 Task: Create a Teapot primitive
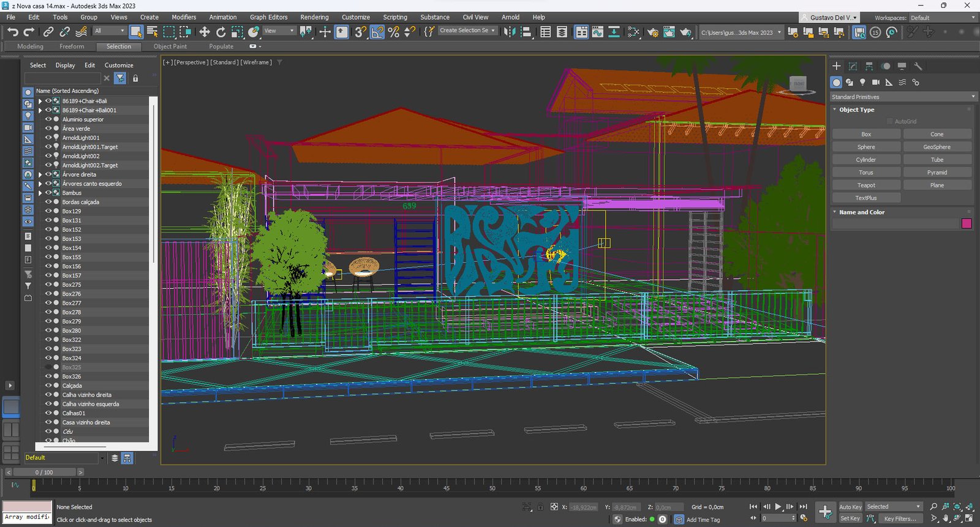[866, 185]
